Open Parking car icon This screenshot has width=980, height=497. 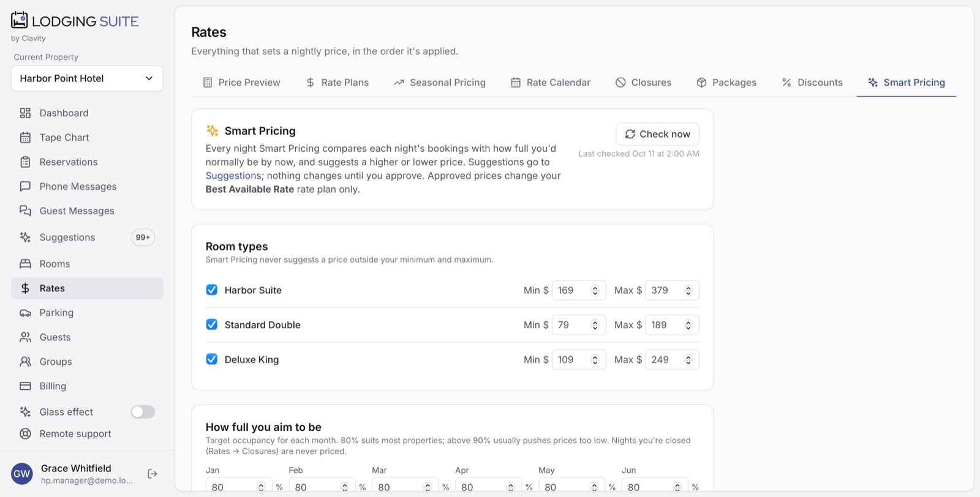[x=25, y=313]
